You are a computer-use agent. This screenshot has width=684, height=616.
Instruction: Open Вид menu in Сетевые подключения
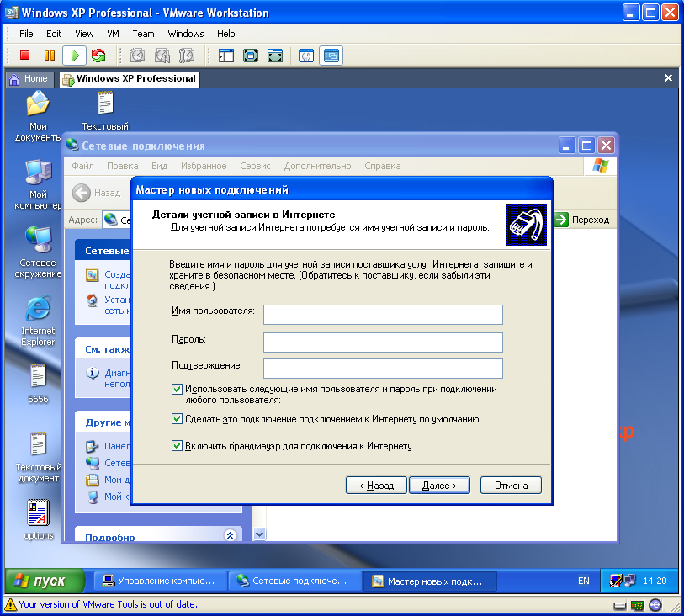(159, 166)
